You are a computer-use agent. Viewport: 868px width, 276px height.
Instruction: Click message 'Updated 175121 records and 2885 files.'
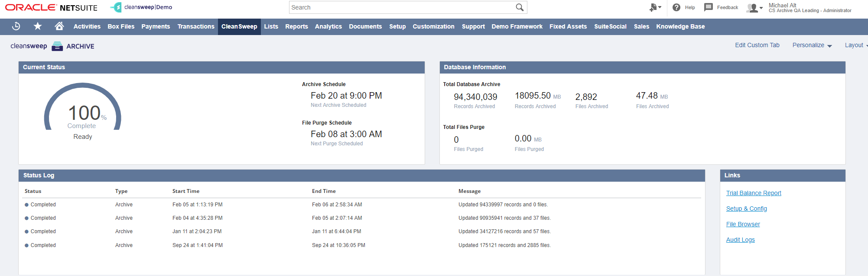tap(504, 245)
